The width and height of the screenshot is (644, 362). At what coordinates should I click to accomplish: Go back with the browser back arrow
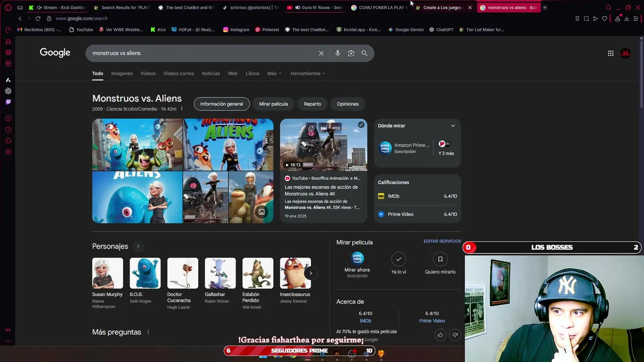coord(20,19)
